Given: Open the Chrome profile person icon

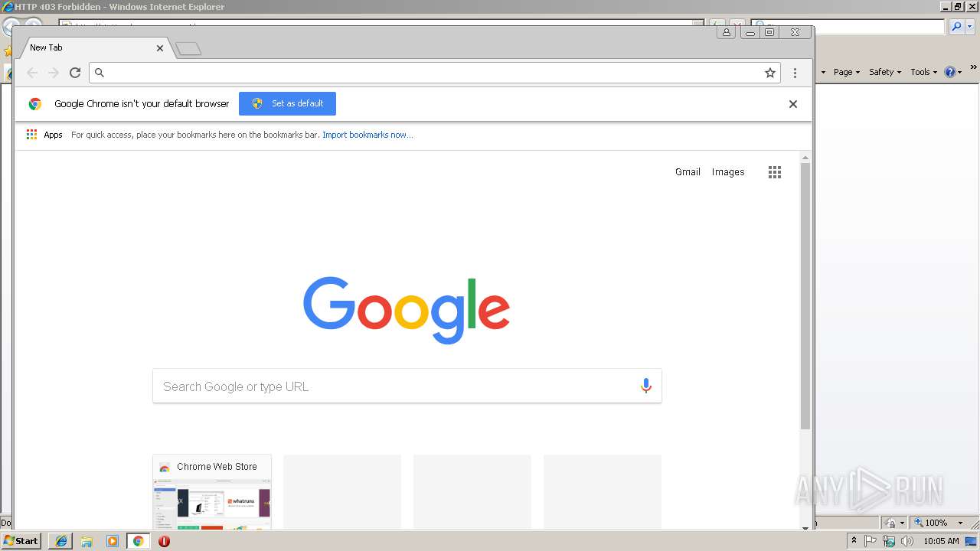Looking at the screenshot, I should tap(727, 32).
